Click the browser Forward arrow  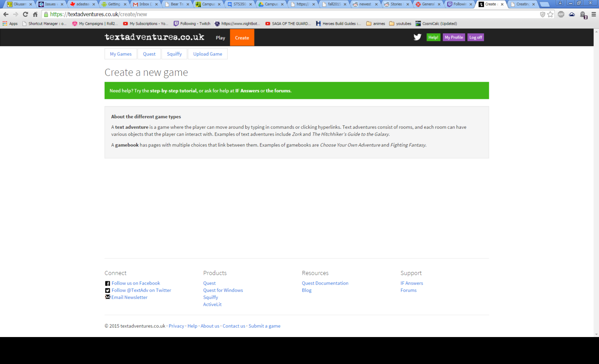[x=15, y=14]
